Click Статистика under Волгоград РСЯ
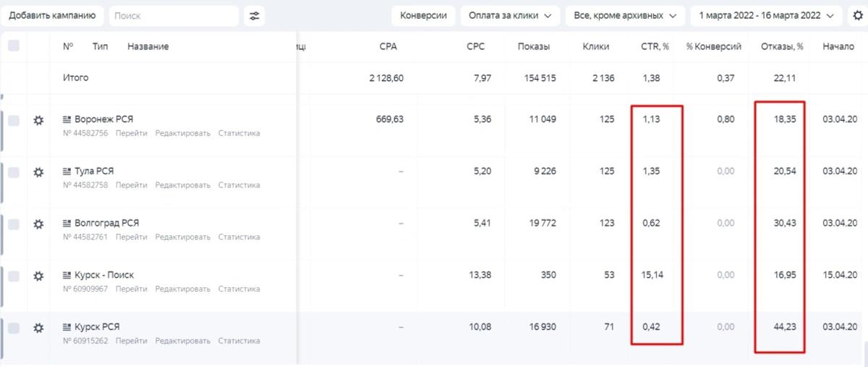Image resolution: width=868 pixels, height=367 pixels. (x=239, y=237)
